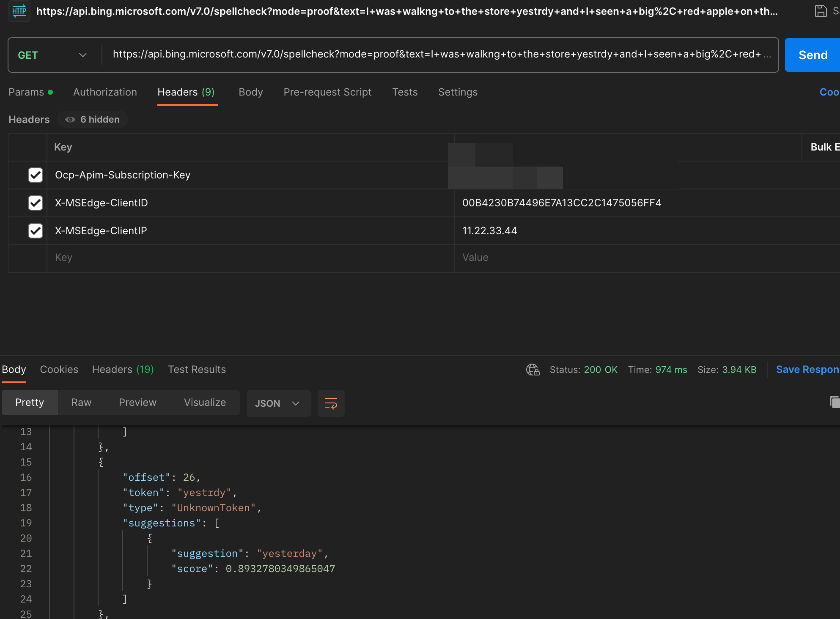Open the Authorization tab
This screenshot has height=619, width=840.
(x=105, y=92)
